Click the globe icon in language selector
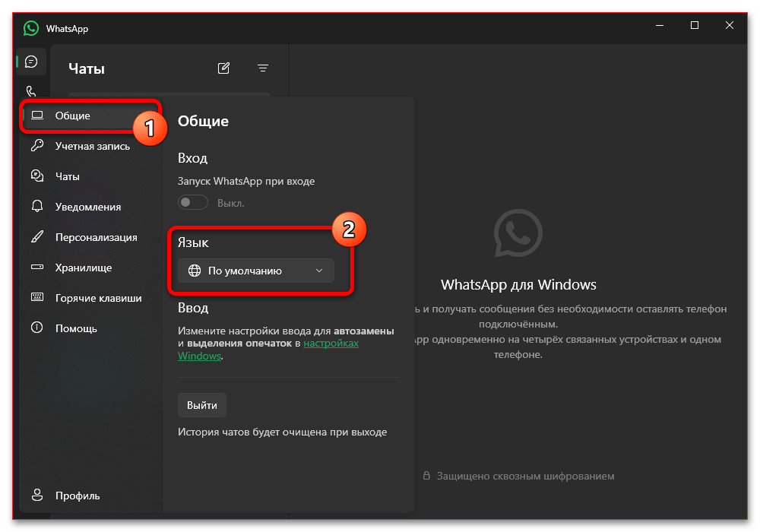The width and height of the screenshot is (760, 532). point(195,271)
